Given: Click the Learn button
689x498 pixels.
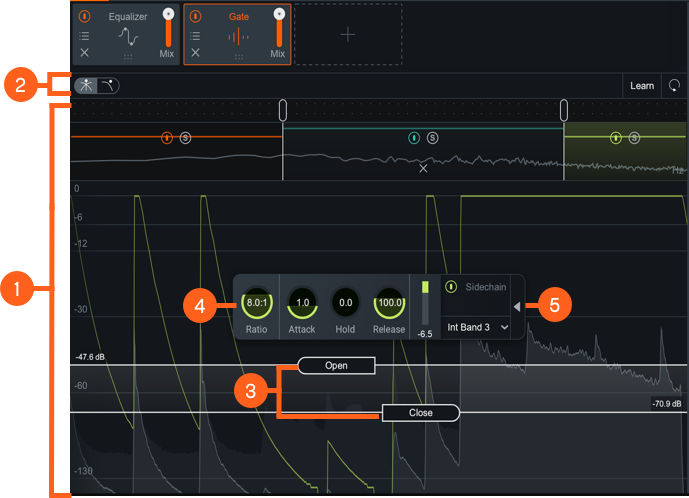Looking at the screenshot, I should click(642, 86).
